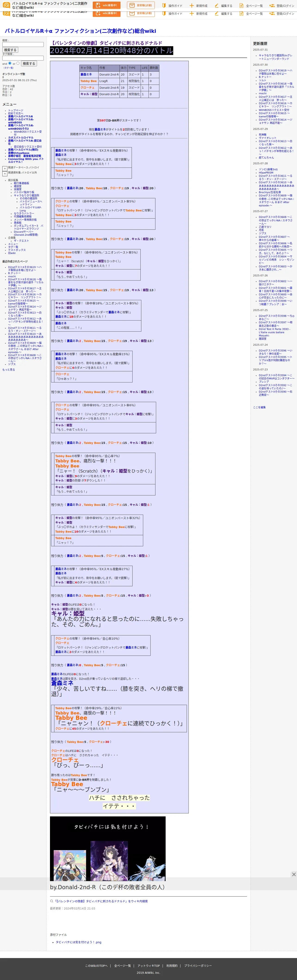Open 乙姫マヨリ in the 更新履歴 list

pos(265,227)
